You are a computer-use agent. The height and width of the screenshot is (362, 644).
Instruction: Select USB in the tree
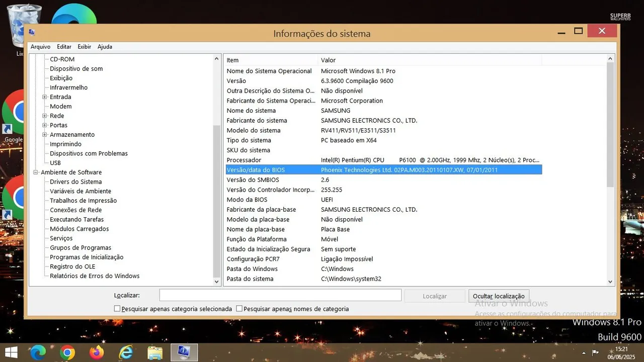[55, 163]
